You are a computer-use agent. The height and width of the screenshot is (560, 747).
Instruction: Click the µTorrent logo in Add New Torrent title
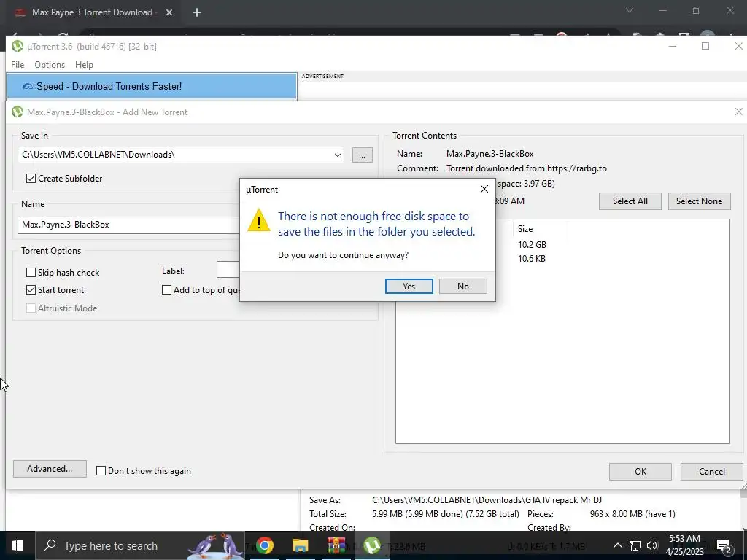pyautogui.click(x=18, y=112)
